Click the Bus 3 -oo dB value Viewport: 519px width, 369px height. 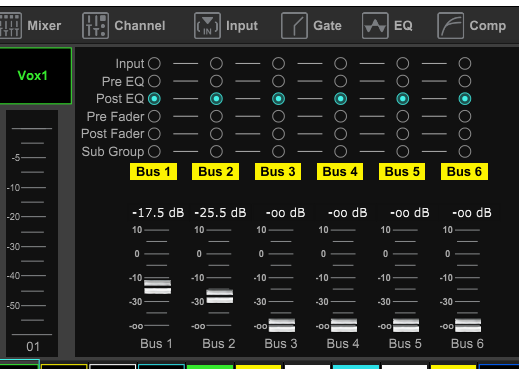(285, 213)
